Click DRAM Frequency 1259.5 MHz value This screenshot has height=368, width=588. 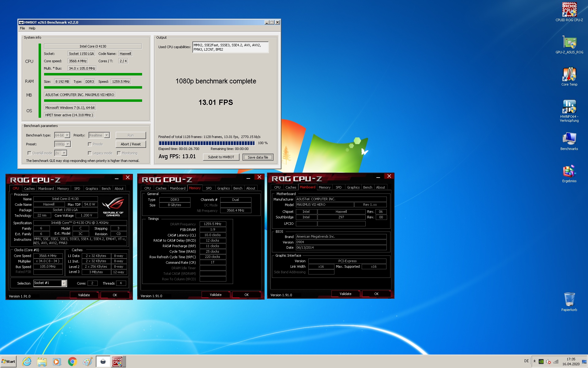213,224
